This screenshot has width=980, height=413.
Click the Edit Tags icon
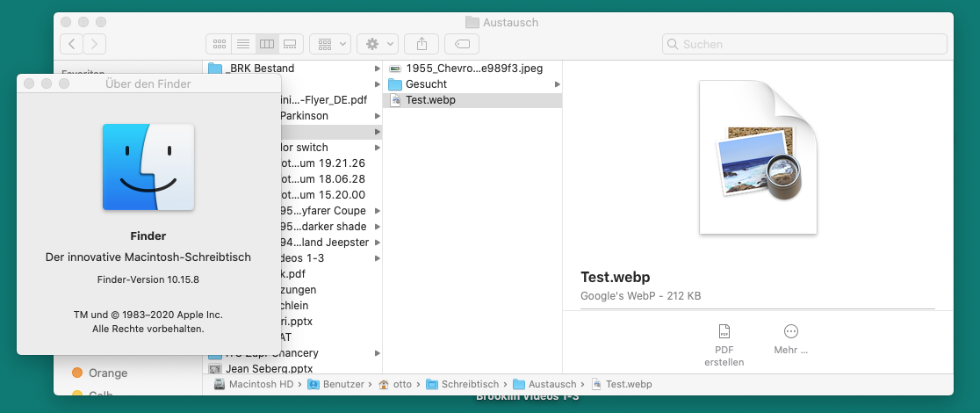coord(462,43)
